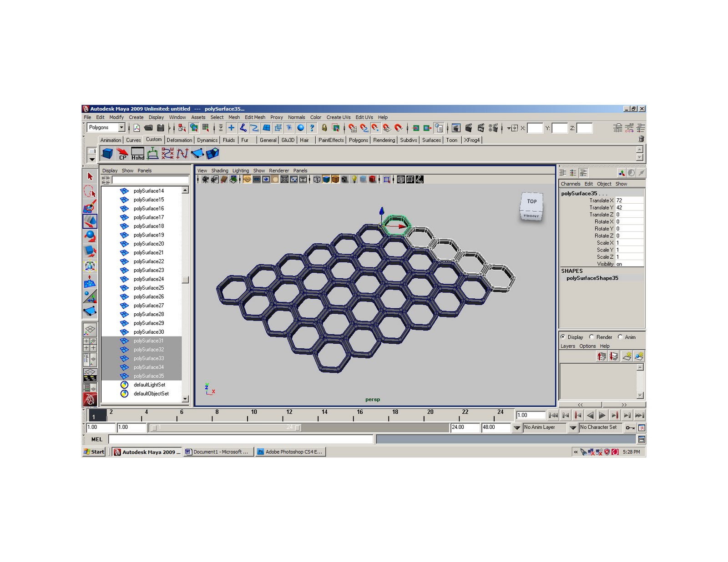Click the view cube TOP face
The image size is (728, 562).
tap(532, 201)
